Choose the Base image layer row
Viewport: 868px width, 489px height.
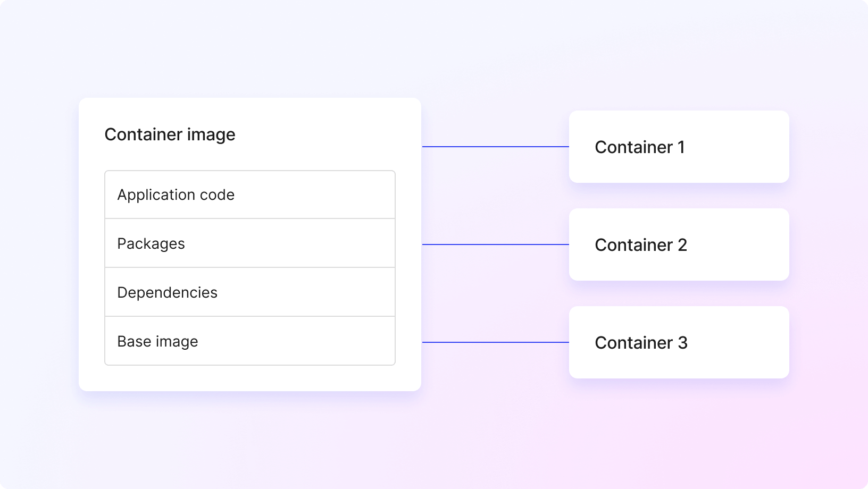[250, 341]
